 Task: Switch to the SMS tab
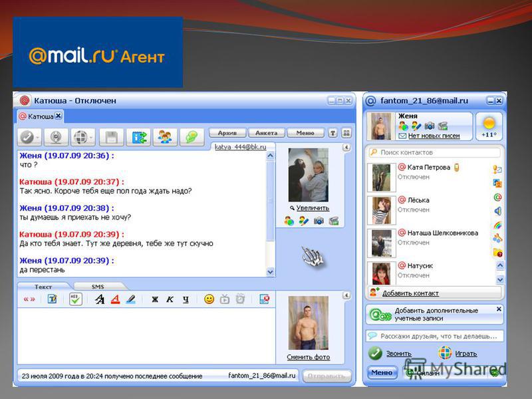click(x=98, y=287)
